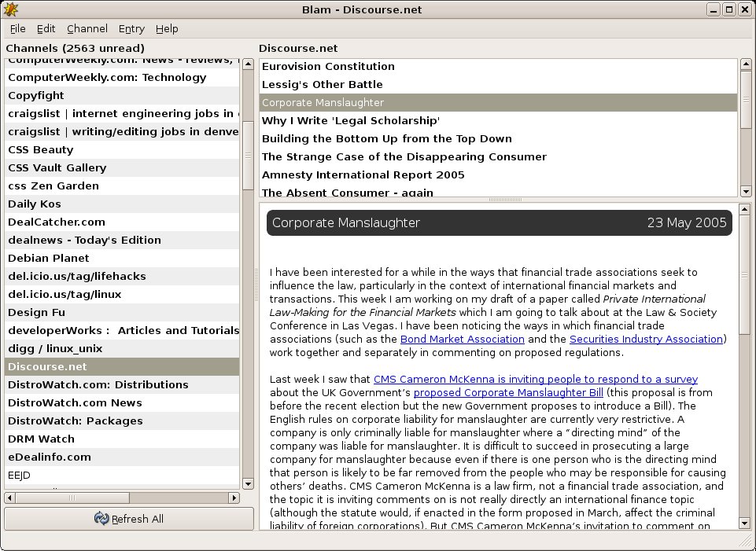
Task: Maximize the Blam window
Action: [x=729, y=9]
